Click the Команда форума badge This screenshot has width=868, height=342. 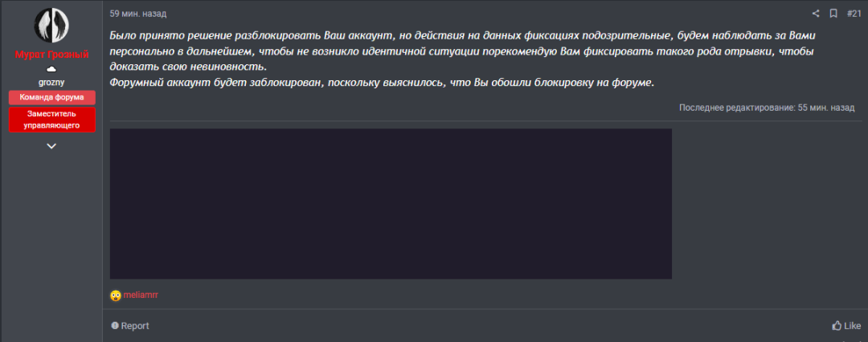pos(52,97)
